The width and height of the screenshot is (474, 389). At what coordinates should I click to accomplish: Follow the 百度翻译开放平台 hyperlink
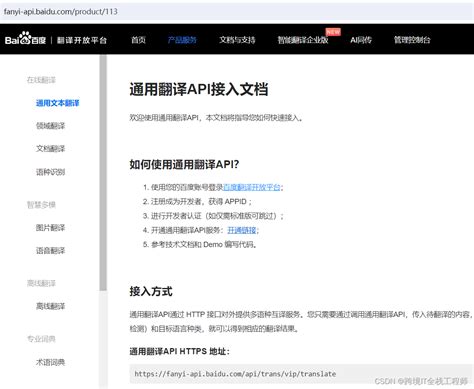[252, 187]
